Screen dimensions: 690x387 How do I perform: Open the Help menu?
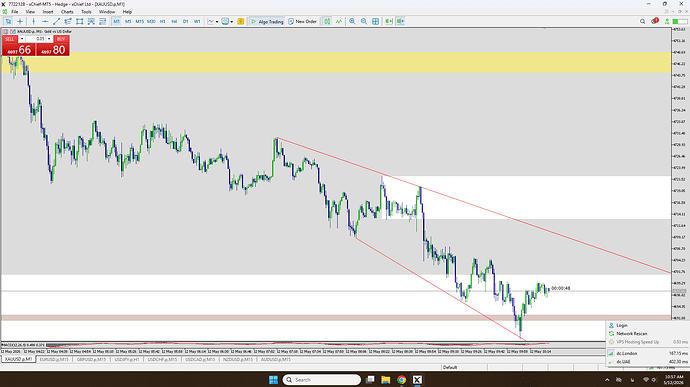(x=127, y=12)
